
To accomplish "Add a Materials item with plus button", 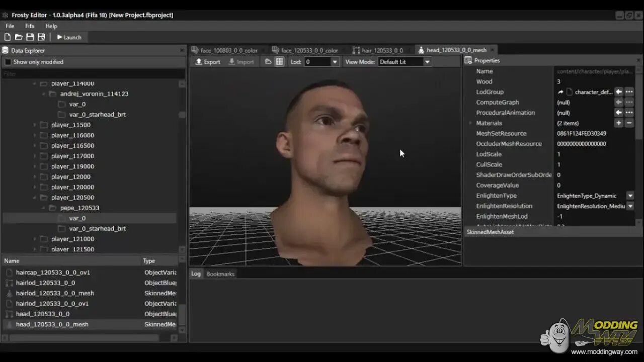I will tap(619, 123).
